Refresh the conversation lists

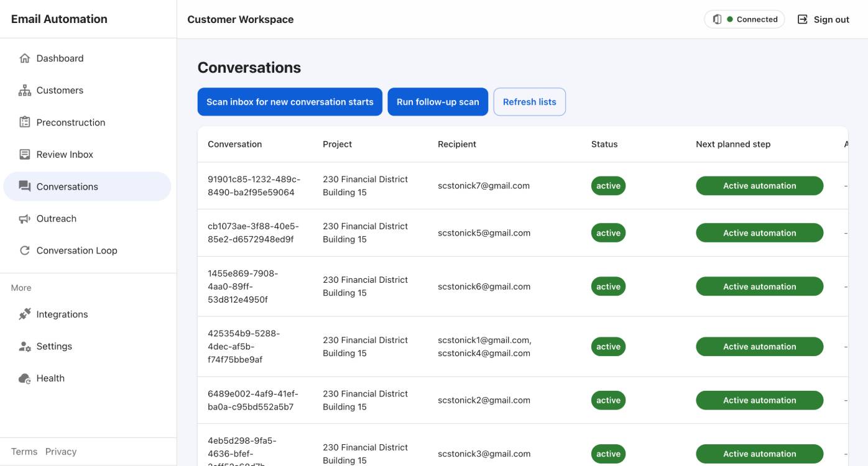point(530,102)
